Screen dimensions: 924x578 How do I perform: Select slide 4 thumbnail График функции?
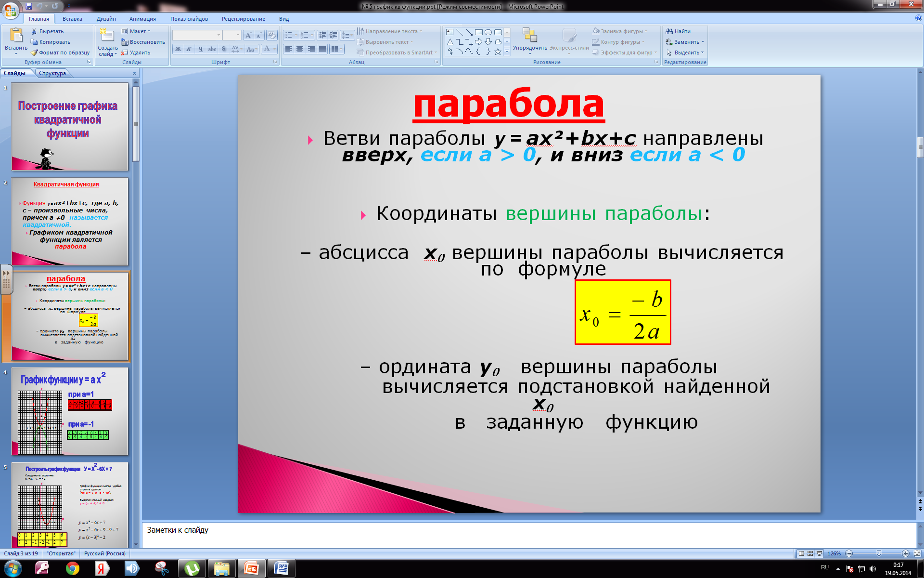click(x=70, y=411)
